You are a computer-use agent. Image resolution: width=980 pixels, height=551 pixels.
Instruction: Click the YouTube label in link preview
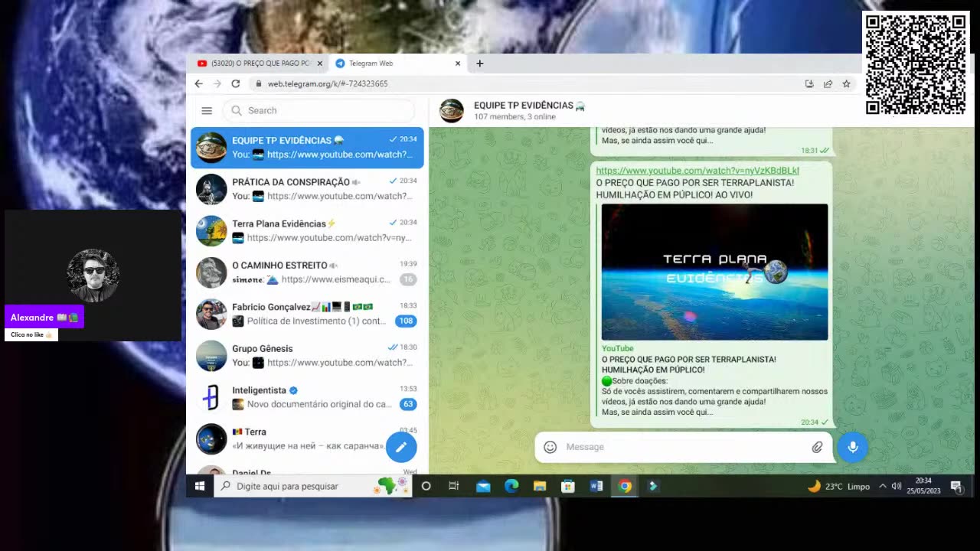pyautogui.click(x=617, y=348)
